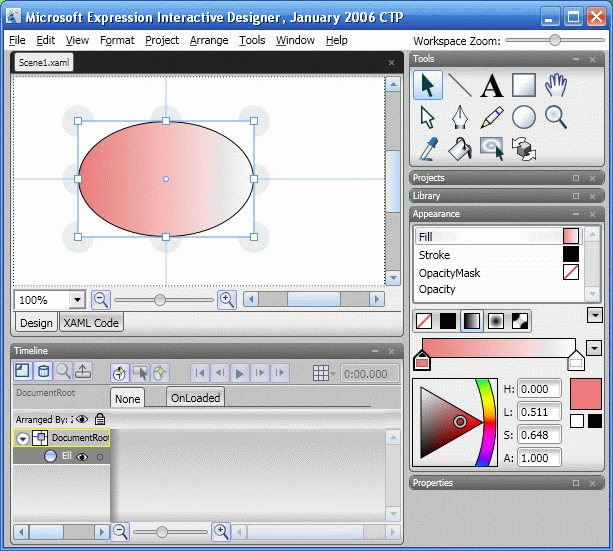Choose the Eyedropper tool
The height and width of the screenshot is (551, 613).
(428, 149)
